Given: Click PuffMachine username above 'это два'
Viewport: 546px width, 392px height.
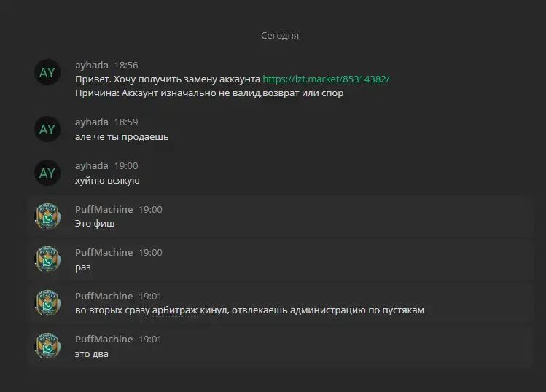Looking at the screenshot, I should [x=104, y=339].
